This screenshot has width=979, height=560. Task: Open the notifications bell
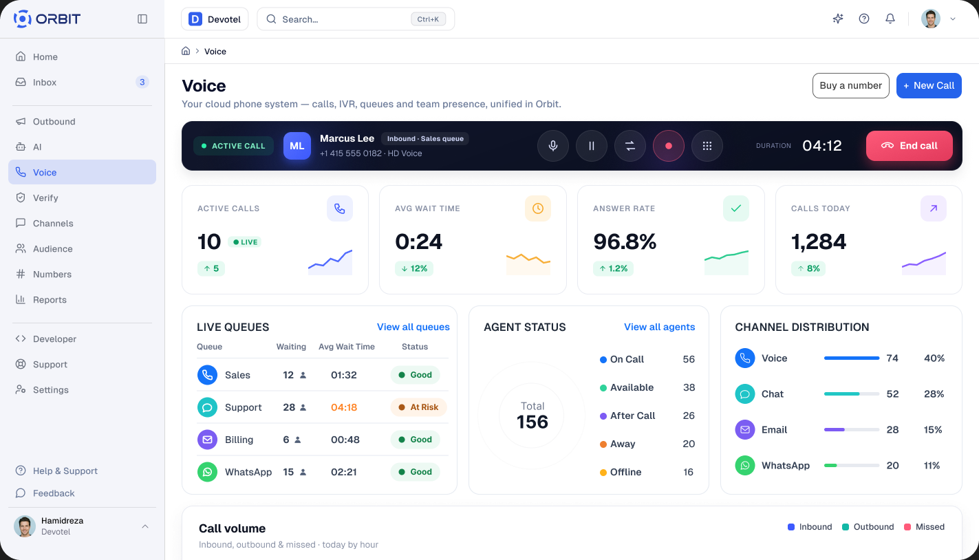tap(890, 19)
